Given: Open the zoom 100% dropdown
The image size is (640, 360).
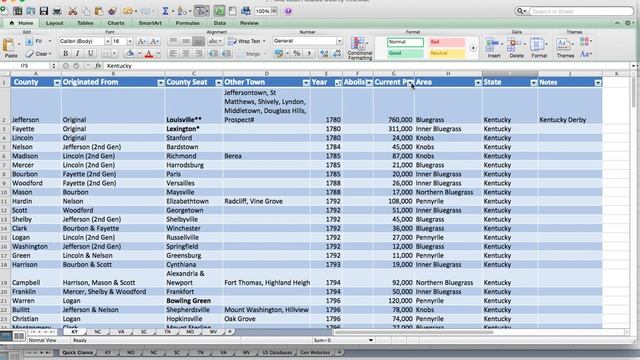Looking at the screenshot, I should point(274,11).
